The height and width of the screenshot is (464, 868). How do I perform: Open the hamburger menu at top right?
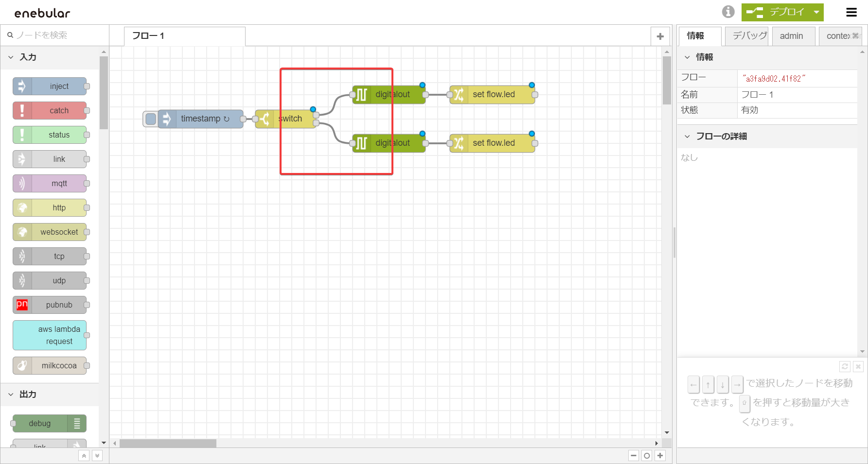851,12
